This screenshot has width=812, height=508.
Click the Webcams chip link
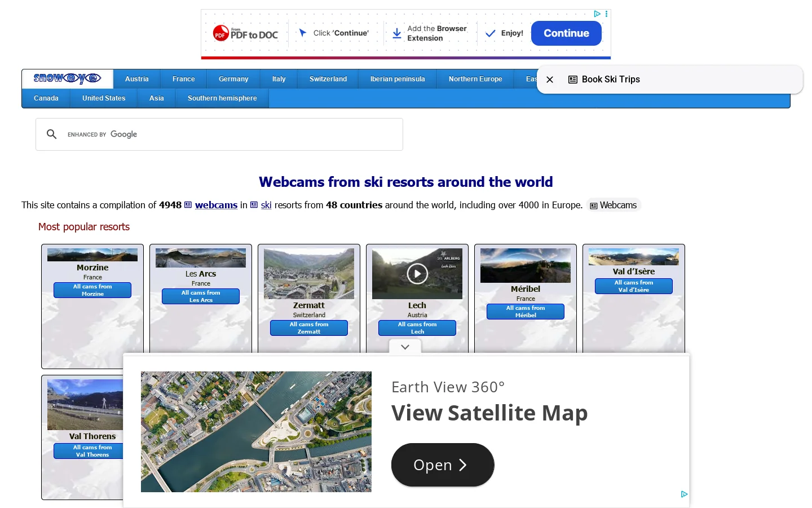coord(614,205)
